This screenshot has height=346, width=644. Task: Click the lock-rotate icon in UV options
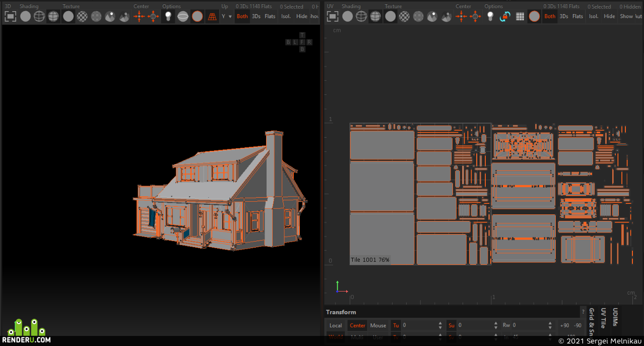[x=505, y=16]
